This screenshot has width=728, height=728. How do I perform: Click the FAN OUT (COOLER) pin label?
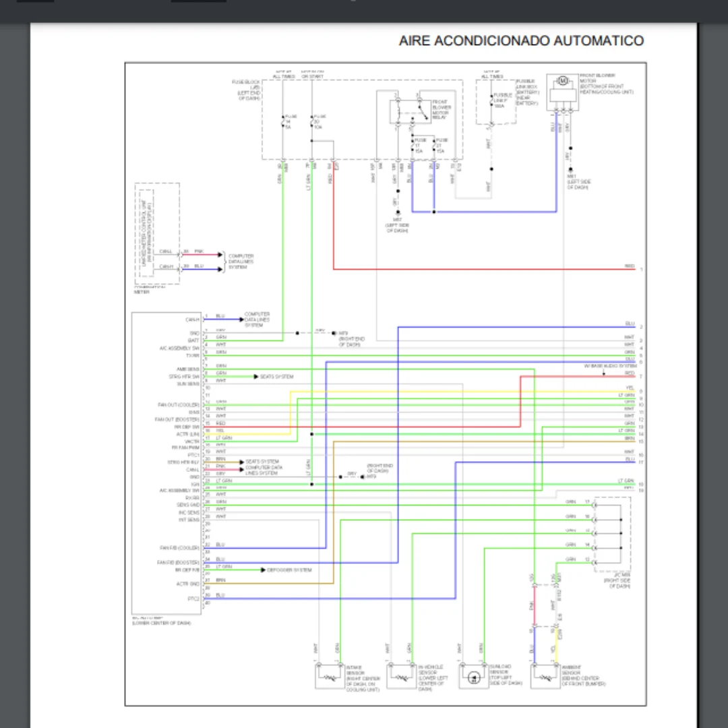pos(179,405)
